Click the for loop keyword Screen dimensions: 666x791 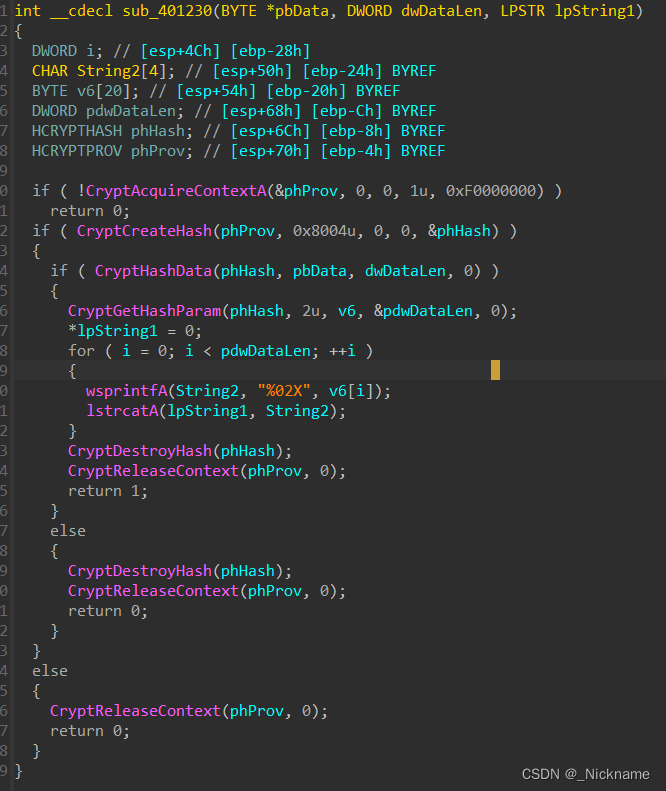click(x=81, y=351)
